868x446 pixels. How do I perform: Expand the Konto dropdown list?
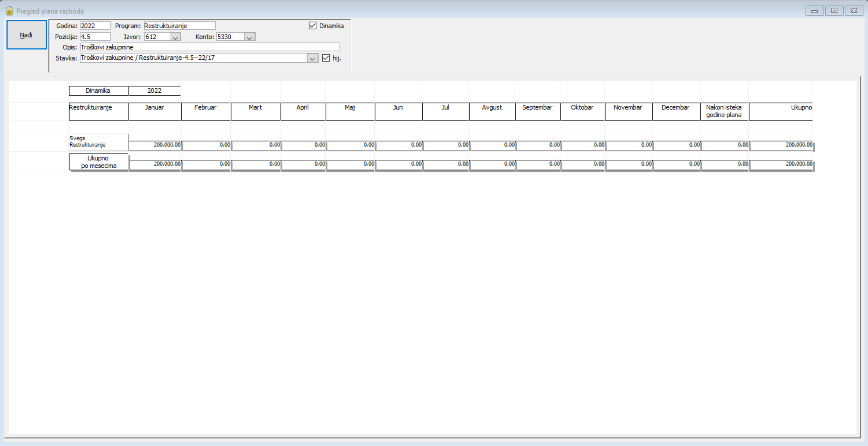pos(250,37)
